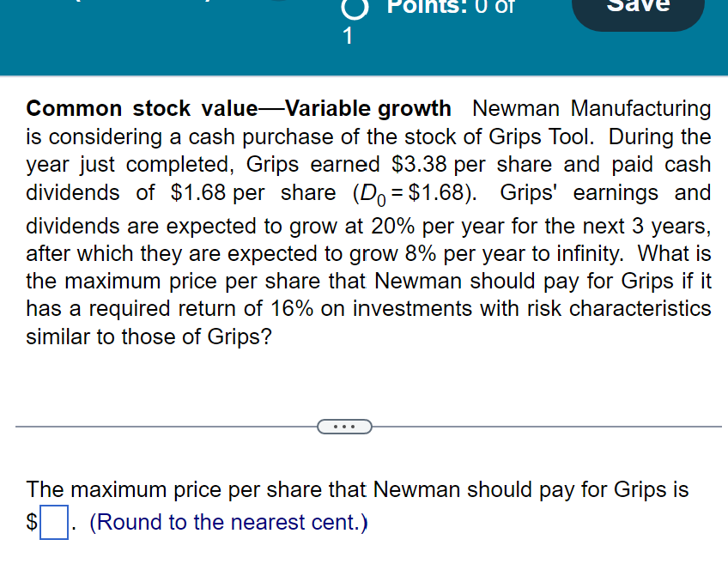Image resolution: width=728 pixels, height=570 pixels.
Task: Click the '$3.38' earnings value
Action: point(419,164)
